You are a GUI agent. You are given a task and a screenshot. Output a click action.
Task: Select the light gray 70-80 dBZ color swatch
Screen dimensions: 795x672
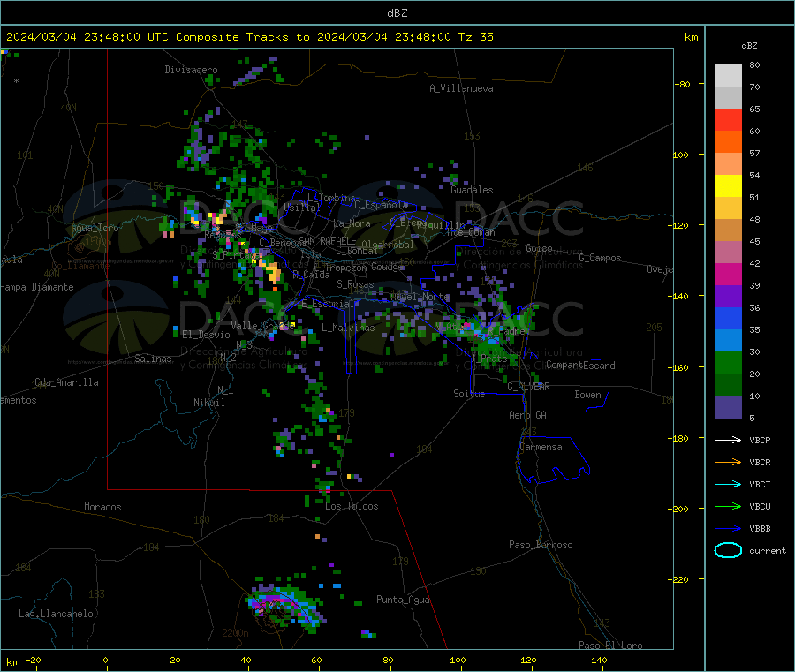pos(728,76)
